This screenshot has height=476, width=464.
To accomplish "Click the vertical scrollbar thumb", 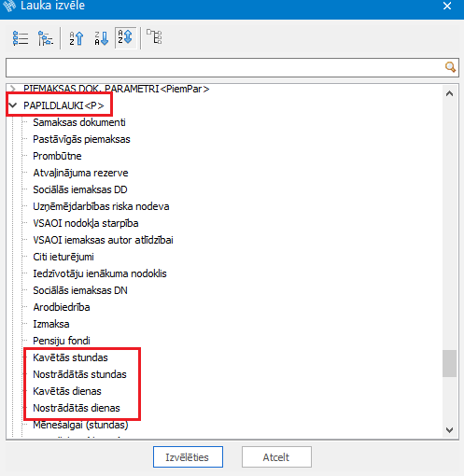I will [449, 363].
